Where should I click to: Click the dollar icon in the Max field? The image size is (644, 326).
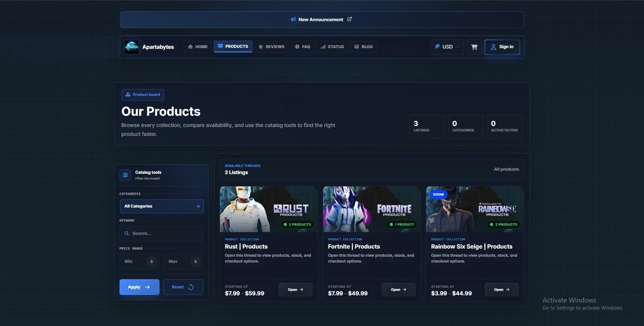pos(195,262)
